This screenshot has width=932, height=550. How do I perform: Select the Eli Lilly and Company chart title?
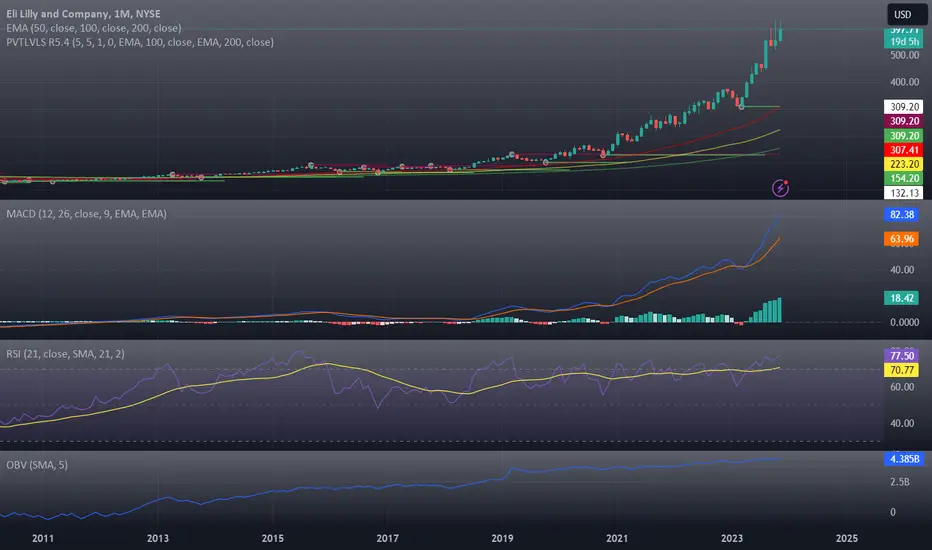[x=83, y=14]
